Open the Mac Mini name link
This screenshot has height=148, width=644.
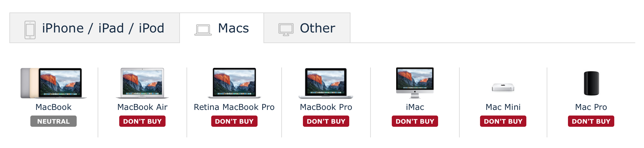click(503, 107)
